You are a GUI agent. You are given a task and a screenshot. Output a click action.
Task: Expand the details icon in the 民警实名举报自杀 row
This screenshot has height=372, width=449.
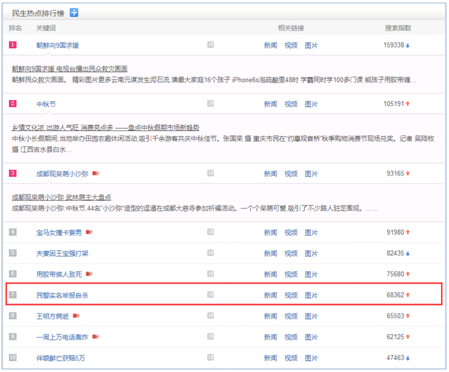point(210,294)
